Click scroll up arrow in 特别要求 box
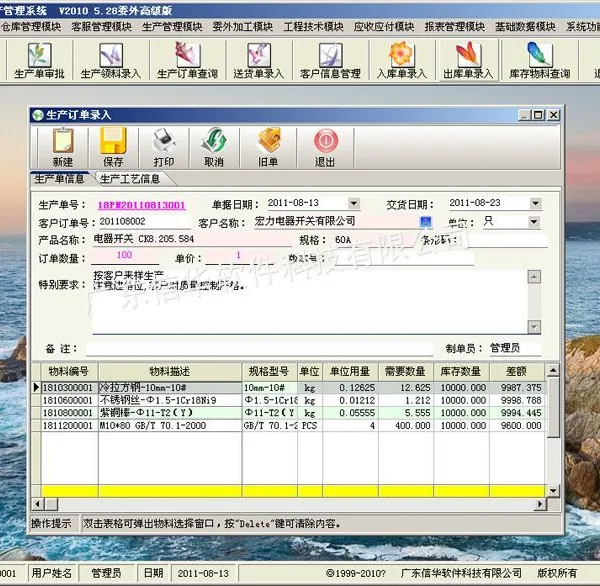The height and width of the screenshot is (586, 600). coord(534,276)
